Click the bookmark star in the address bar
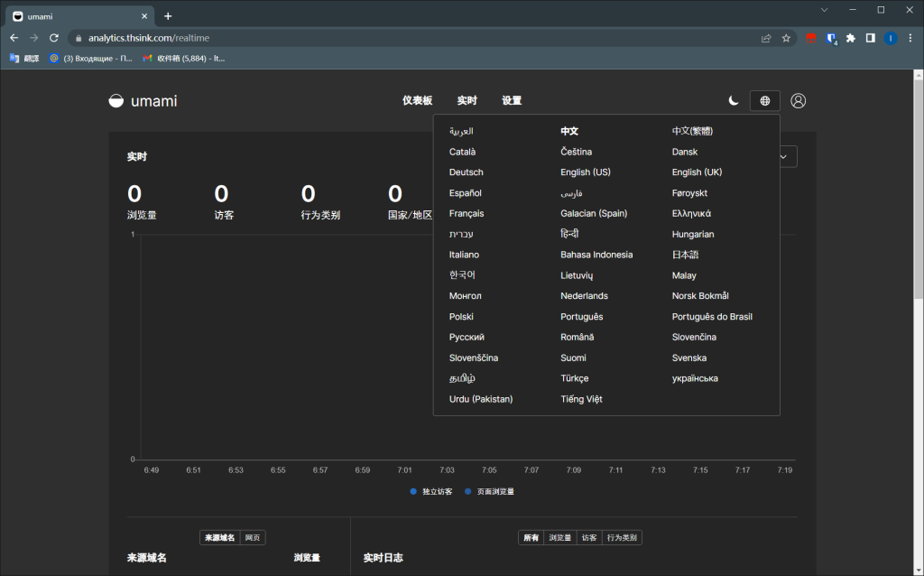Screen dimensions: 924x576 point(785,38)
